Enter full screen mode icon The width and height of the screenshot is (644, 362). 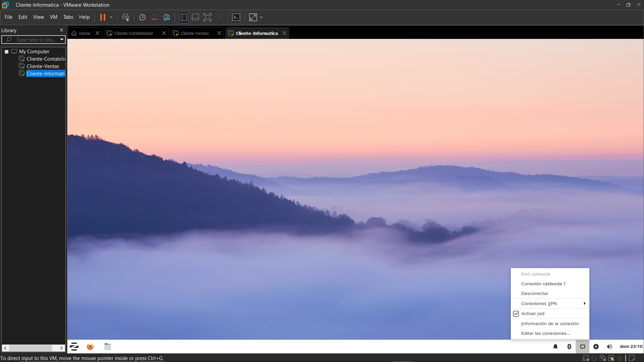tap(207, 17)
